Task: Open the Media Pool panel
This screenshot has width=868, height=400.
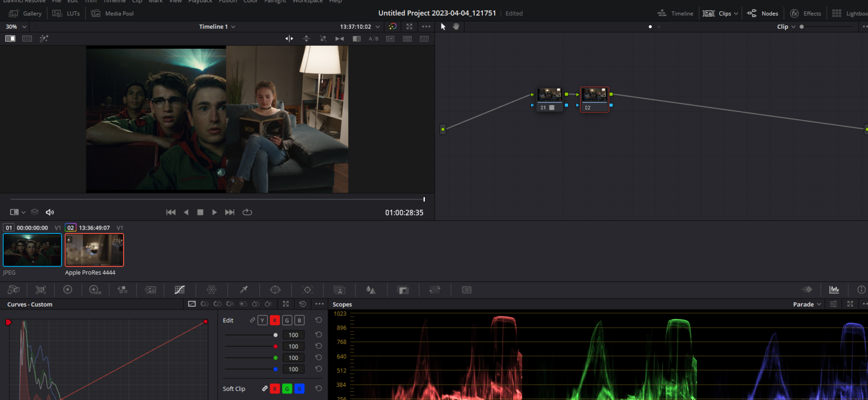Action: pos(112,14)
